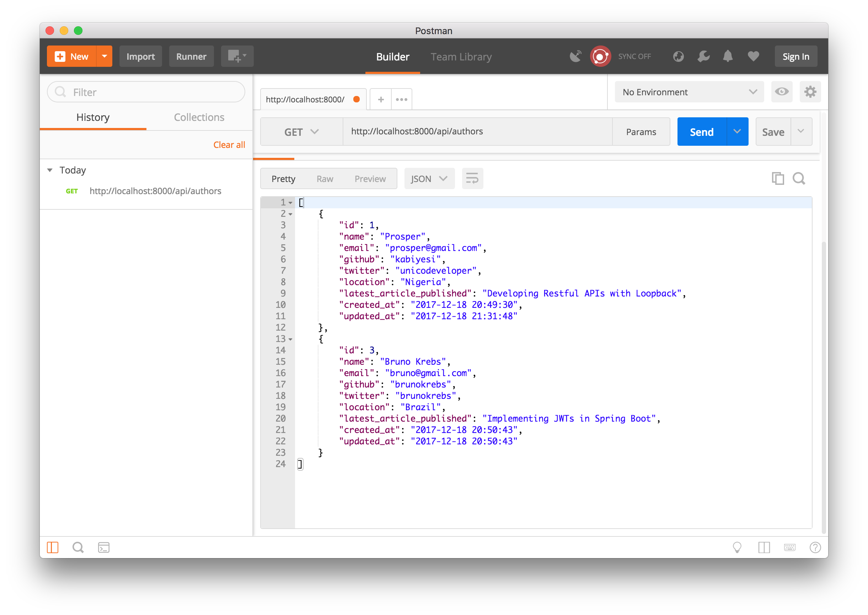Click the orange active request dot
The width and height of the screenshot is (868, 615).
tap(355, 99)
